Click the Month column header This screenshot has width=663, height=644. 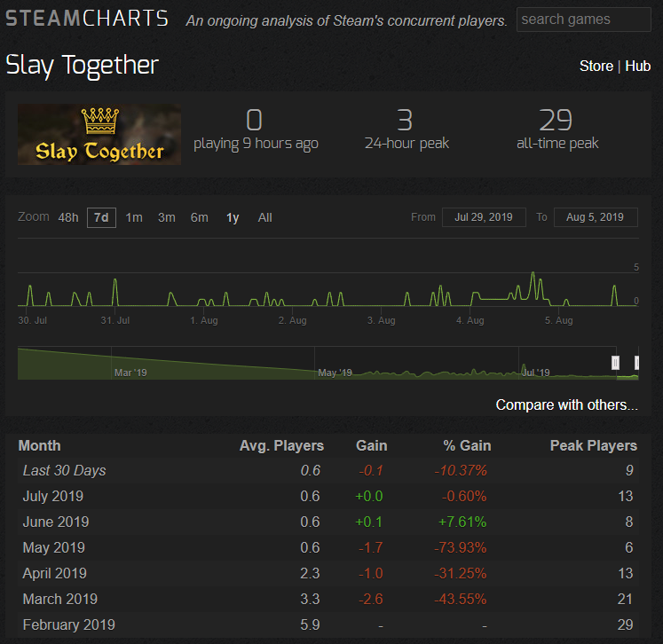coord(40,446)
